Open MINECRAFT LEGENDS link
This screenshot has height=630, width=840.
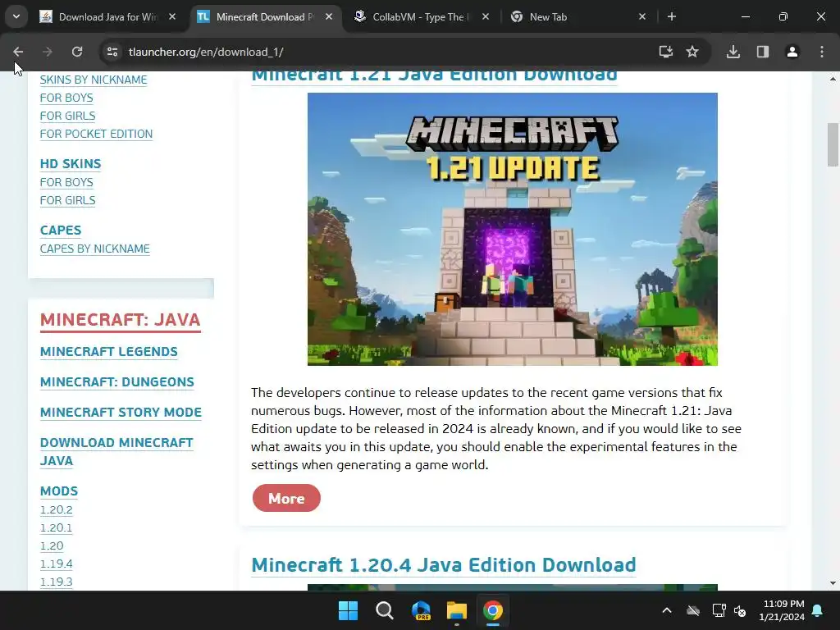pos(109,352)
